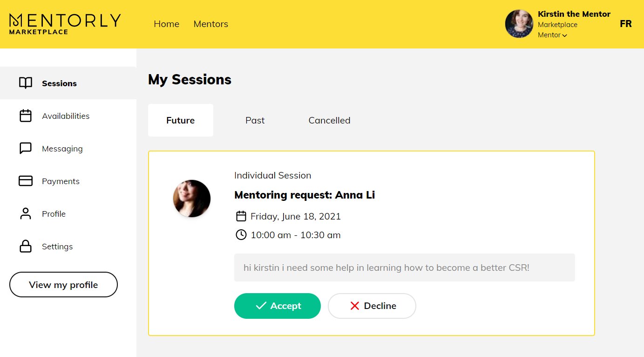Open Settings via the padlock icon
This screenshot has width=644, height=357.
click(x=26, y=246)
